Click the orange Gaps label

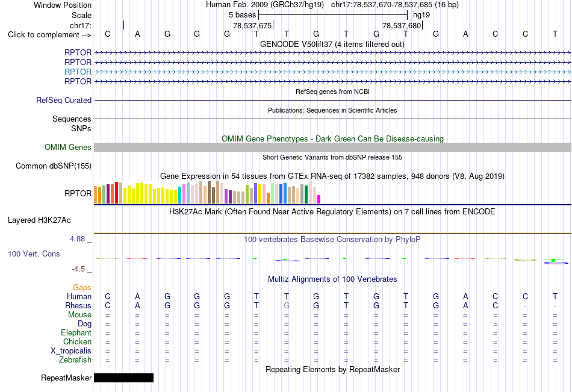tap(82, 288)
